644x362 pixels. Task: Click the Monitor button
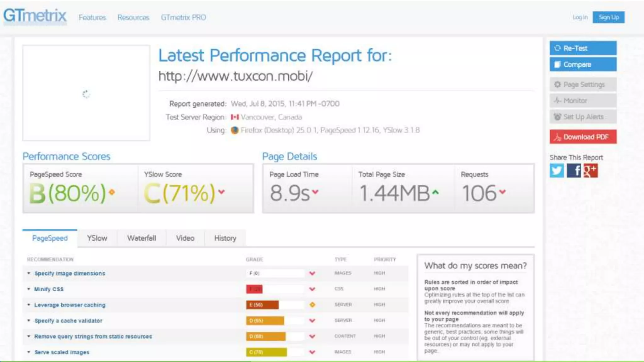[583, 101]
